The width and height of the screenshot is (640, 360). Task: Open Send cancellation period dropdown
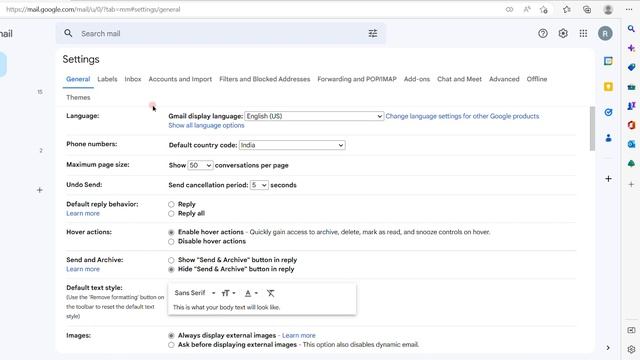point(259,185)
